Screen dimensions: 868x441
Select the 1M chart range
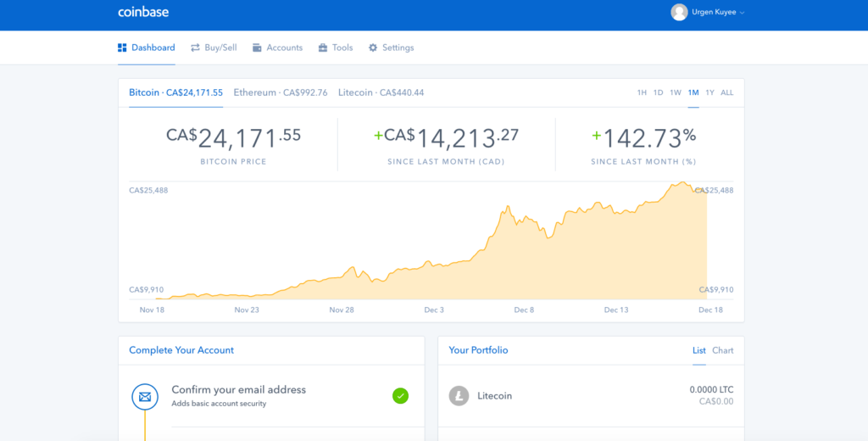(x=693, y=92)
